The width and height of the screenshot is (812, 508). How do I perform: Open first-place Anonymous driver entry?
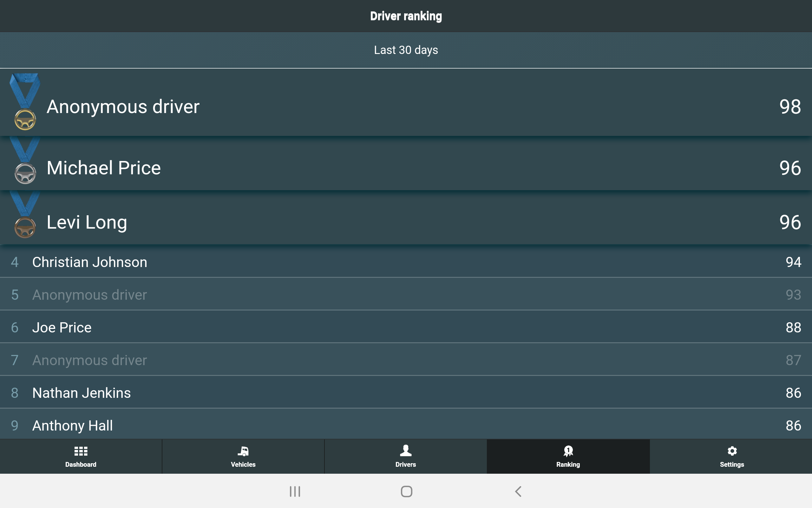click(x=406, y=102)
